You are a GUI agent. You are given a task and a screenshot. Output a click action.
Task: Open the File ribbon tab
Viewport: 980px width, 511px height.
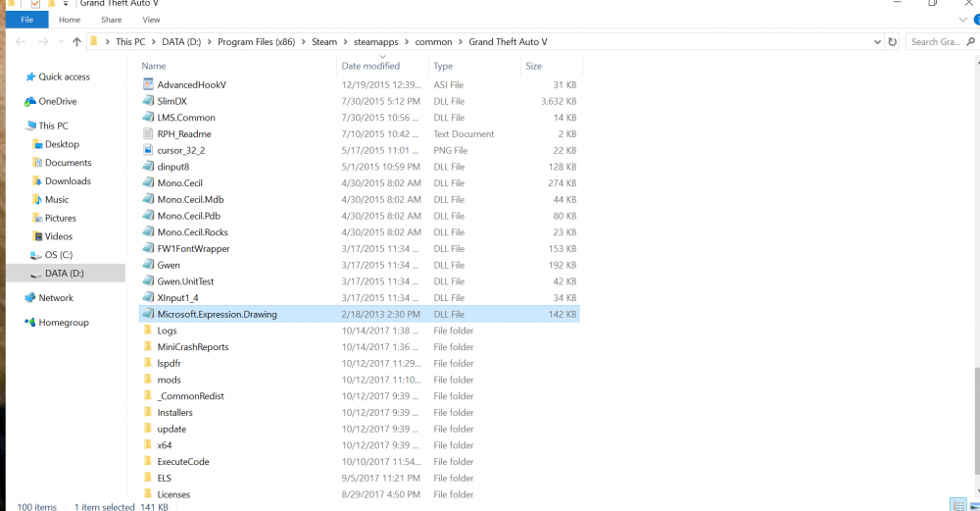coord(26,20)
